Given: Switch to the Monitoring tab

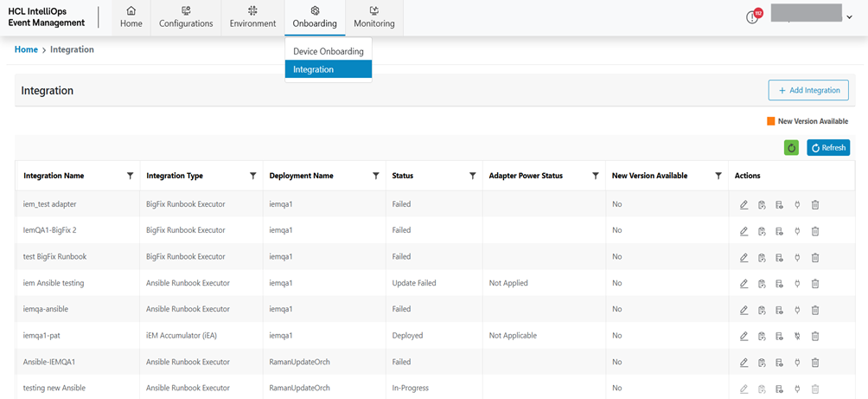Looking at the screenshot, I should pos(373,17).
